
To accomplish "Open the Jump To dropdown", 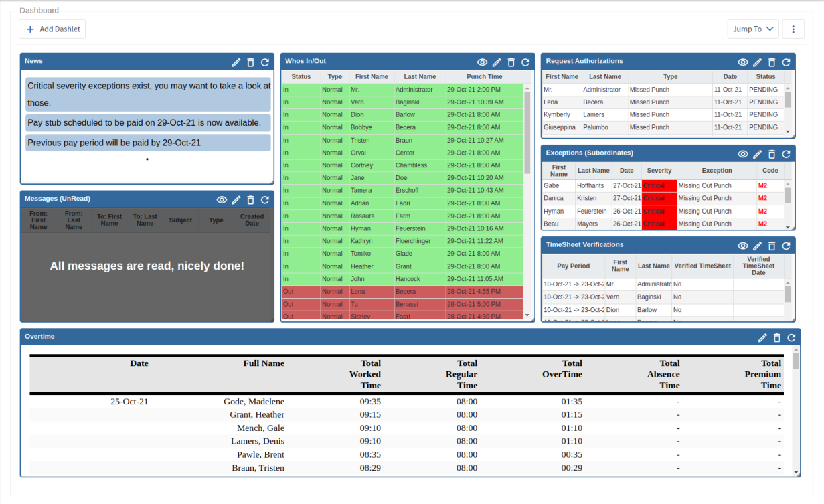I will 753,29.
